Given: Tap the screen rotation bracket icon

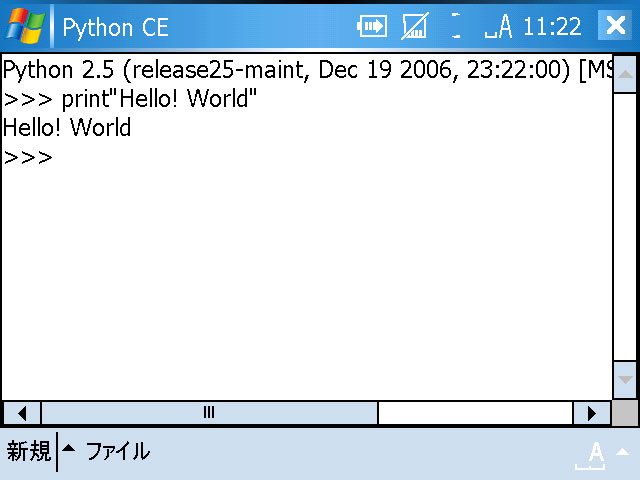Looking at the screenshot, I should 456,26.
